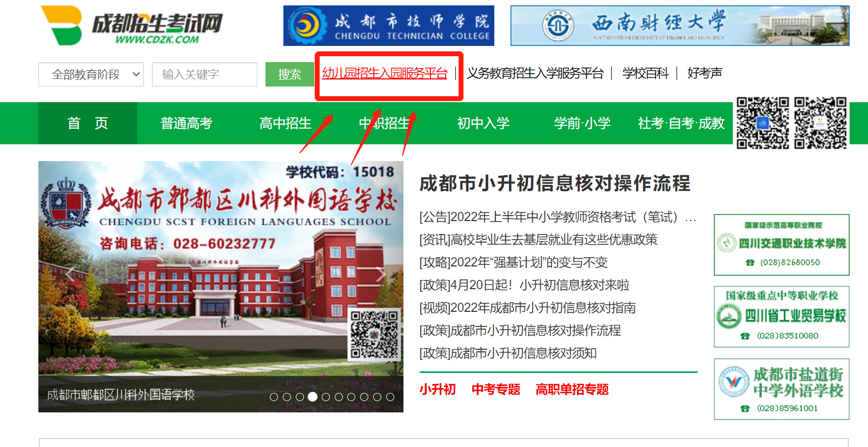
Task: Open 幼儿园招生入园服务平台 link
Action: tap(385, 73)
